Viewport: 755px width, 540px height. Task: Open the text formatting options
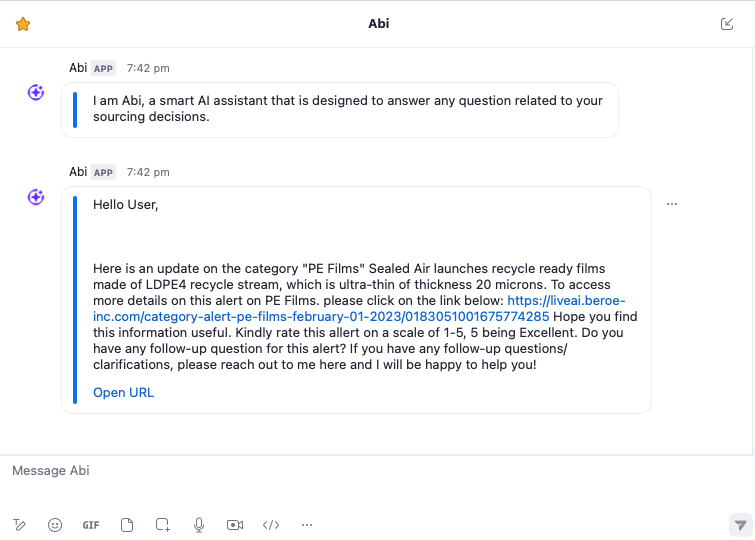[x=19, y=524]
